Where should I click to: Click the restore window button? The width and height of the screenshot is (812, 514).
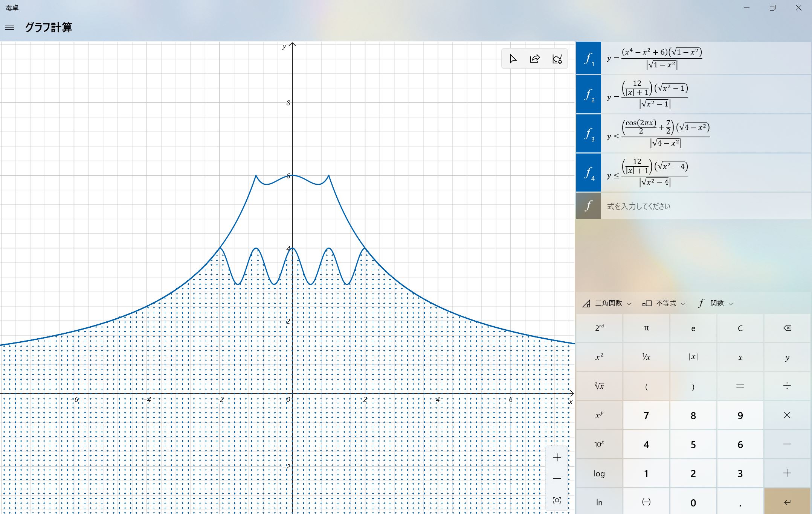(x=772, y=8)
